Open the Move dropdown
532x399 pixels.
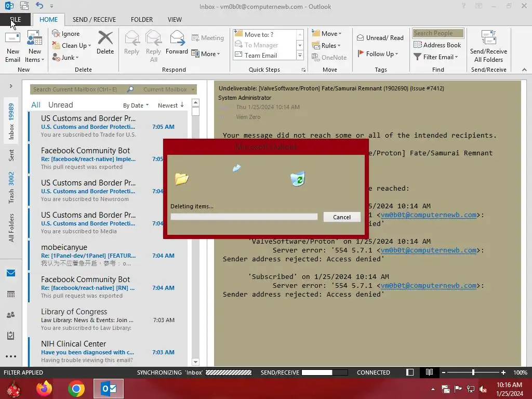326,33
